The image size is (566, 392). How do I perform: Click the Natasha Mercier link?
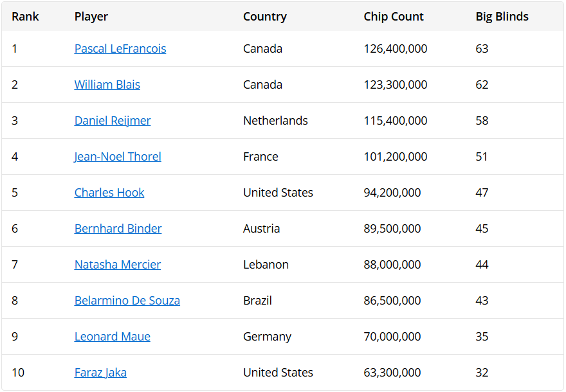[x=118, y=265]
